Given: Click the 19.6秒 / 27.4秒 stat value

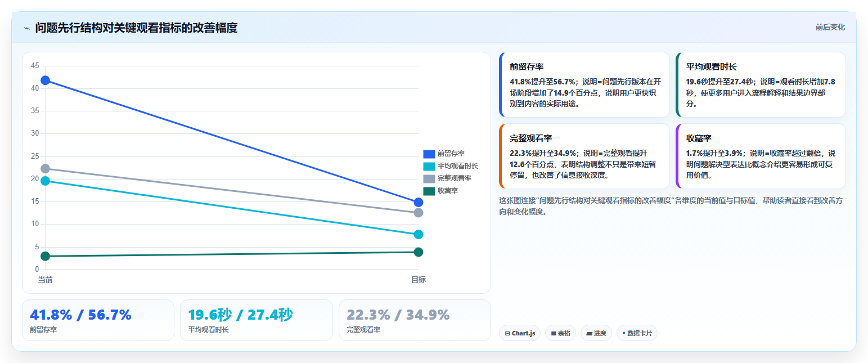Looking at the screenshot, I should (x=240, y=315).
